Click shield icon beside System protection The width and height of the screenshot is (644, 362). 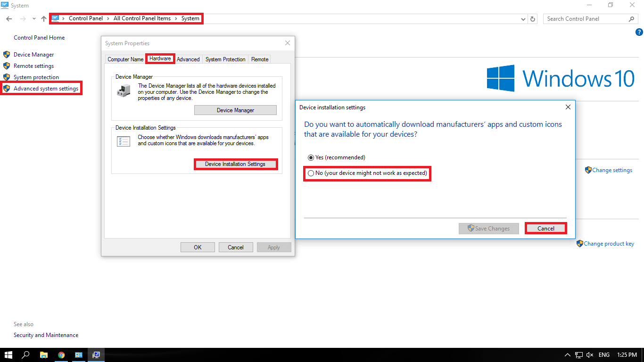7,77
